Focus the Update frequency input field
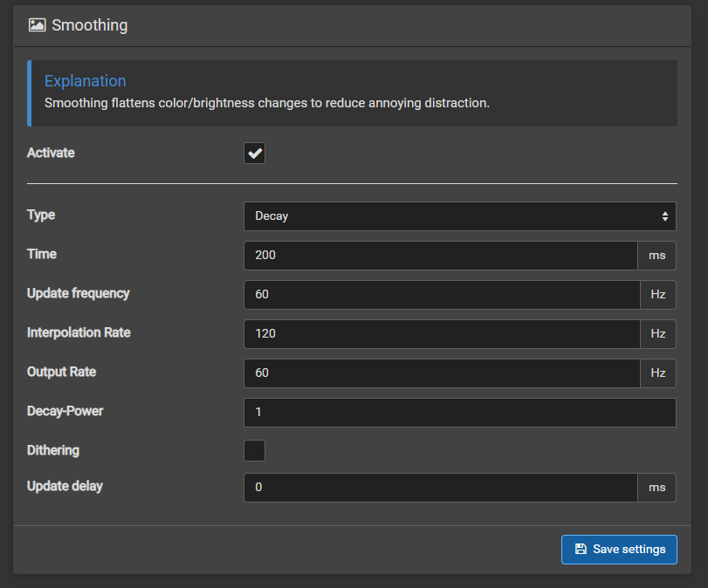The image size is (708, 588). point(441,295)
